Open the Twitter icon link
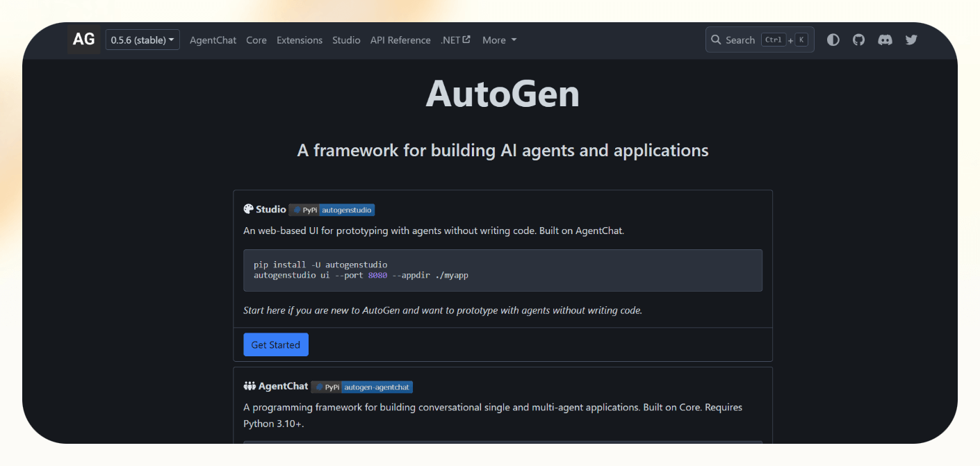This screenshot has height=466, width=980. coord(911,40)
